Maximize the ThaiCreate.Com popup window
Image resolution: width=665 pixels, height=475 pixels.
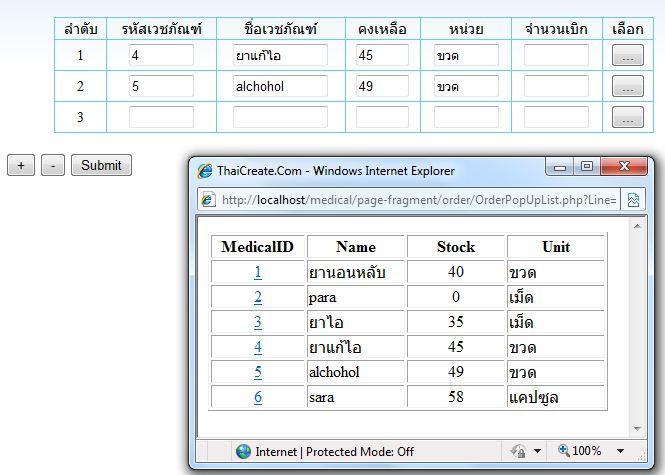tap(587, 167)
